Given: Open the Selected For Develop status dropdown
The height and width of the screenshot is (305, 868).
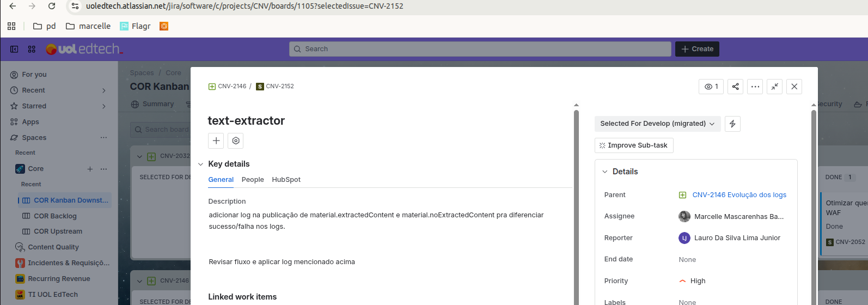Looking at the screenshot, I should [657, 124].
